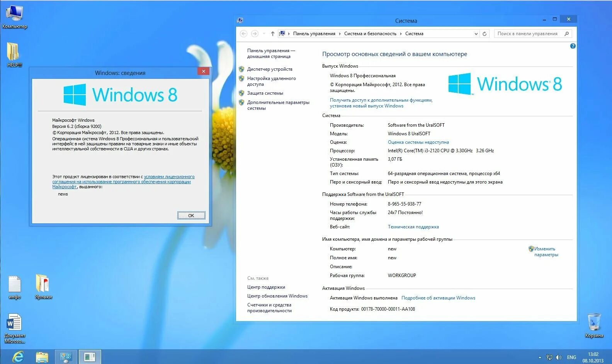Screen dimensions: 612x364
Task: Close the Windows: сведения dialog
Action: (203, 71)
